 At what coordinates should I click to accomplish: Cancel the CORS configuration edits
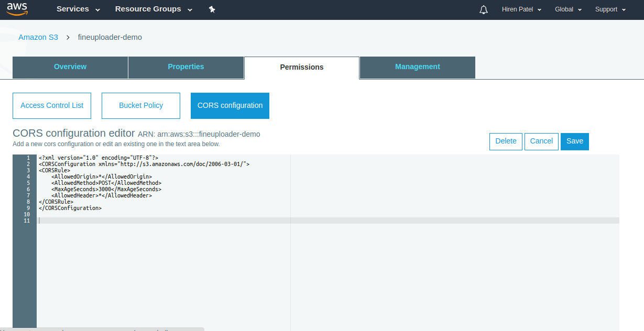(x=541, y=141)
